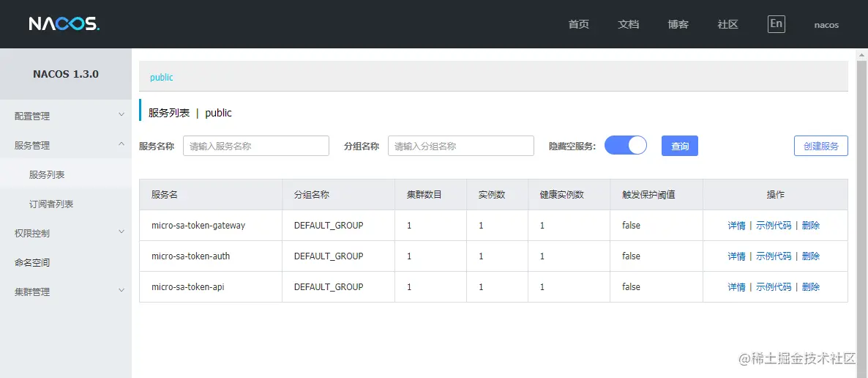868x378 pixels.
Task: Expand the 集群管理 sidebar section
Action: tap(66, 292)
